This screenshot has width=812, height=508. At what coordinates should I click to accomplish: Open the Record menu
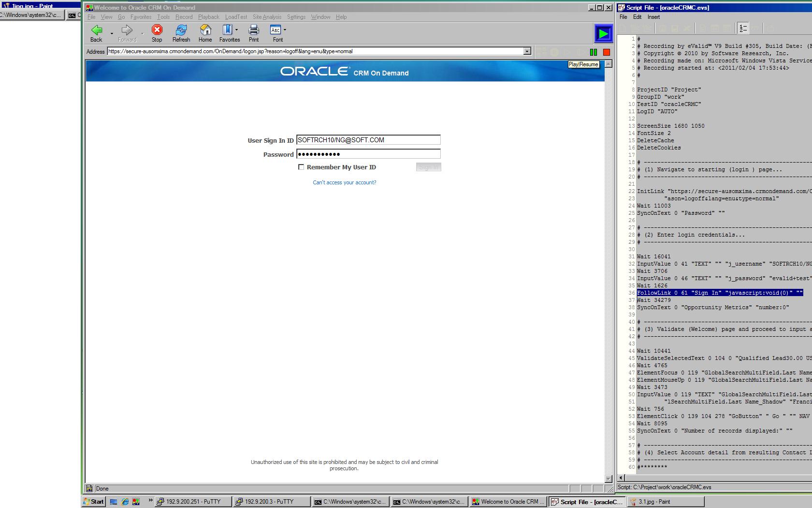tap(184, 17)
